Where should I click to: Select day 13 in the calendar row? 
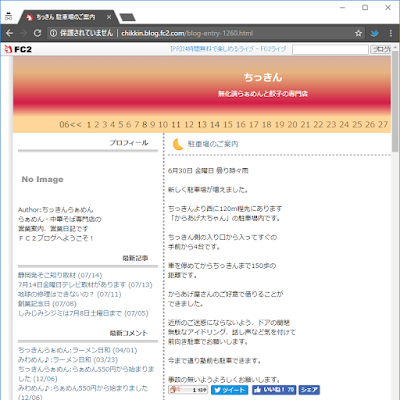pos(202,125)
